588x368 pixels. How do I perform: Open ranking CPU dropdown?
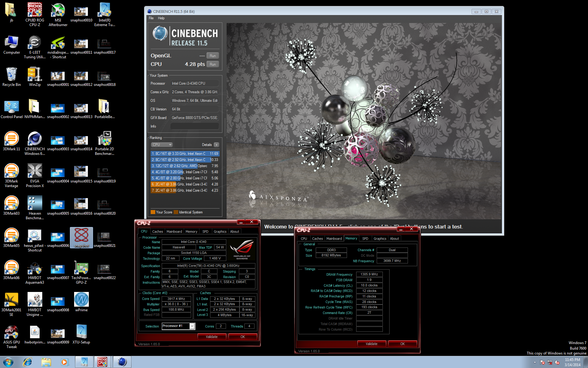(x=162, y=145)
